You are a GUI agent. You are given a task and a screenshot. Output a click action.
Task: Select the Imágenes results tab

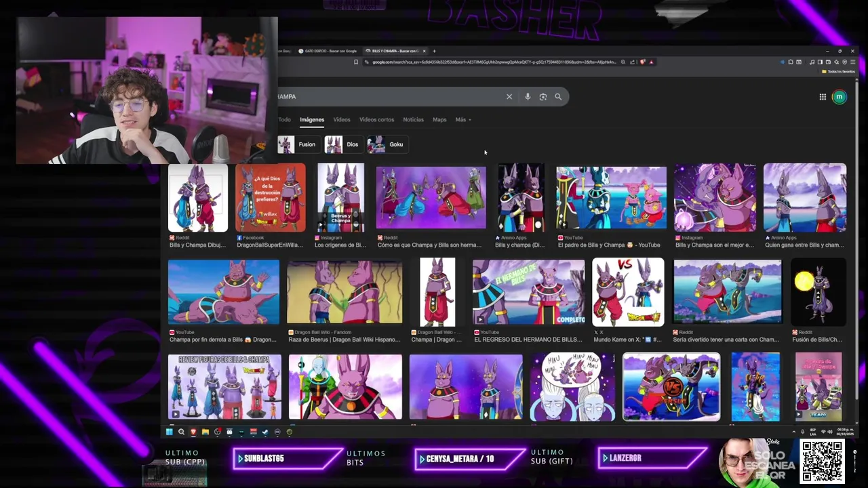(312, 119)
